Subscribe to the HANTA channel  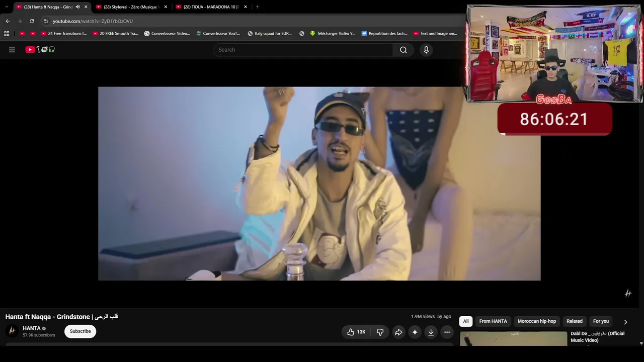80,331
